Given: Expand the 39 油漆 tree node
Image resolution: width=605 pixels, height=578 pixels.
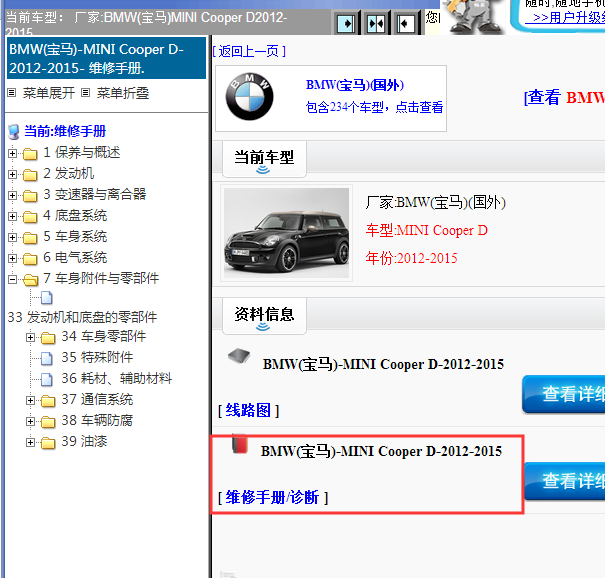Looking at the screenshot, I should [x=30, y=442].
